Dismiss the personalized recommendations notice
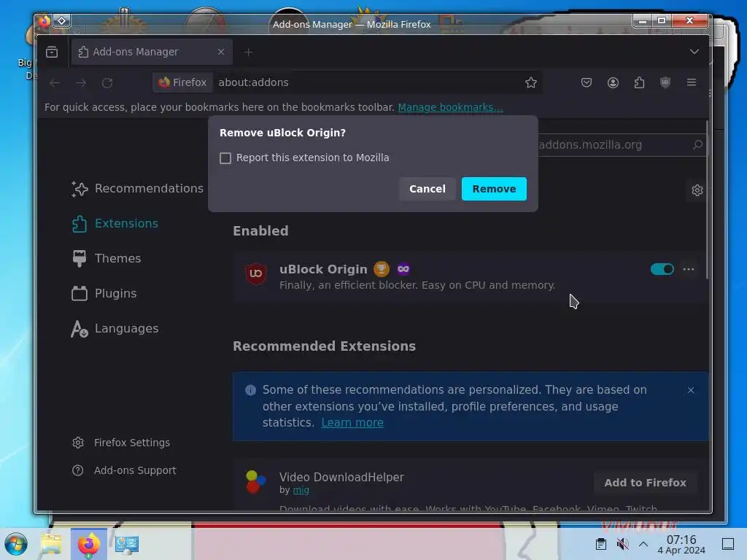747x560 pixels. [x=690, y=390]
